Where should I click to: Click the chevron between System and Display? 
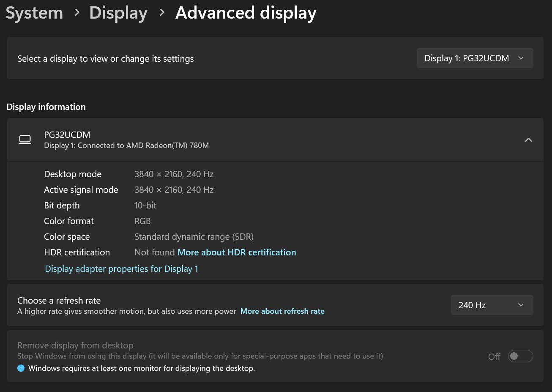(77, 13)
